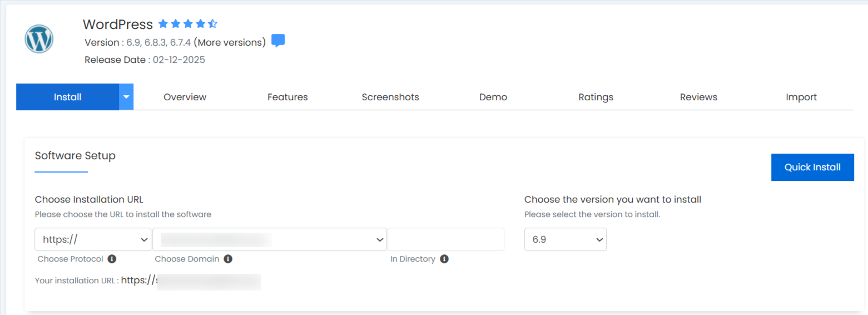
Task: Open the Screenshots tab
Action: [x=390, y=97]
